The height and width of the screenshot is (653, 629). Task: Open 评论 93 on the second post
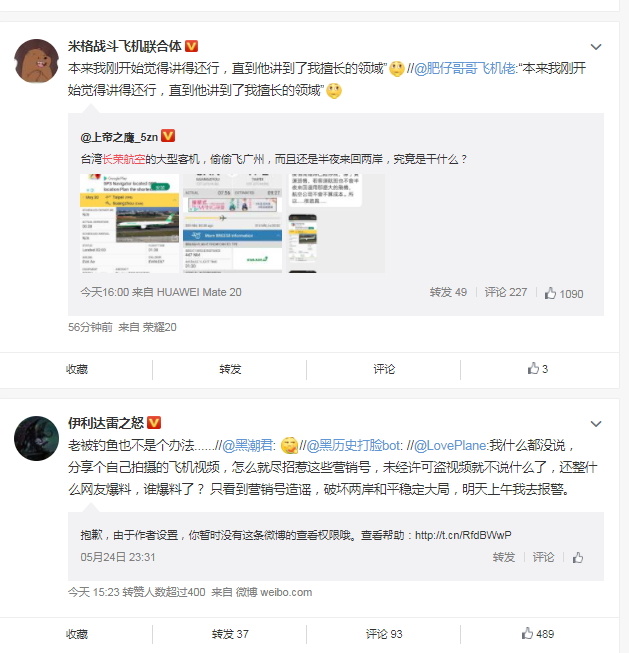[x=384, y=634]
